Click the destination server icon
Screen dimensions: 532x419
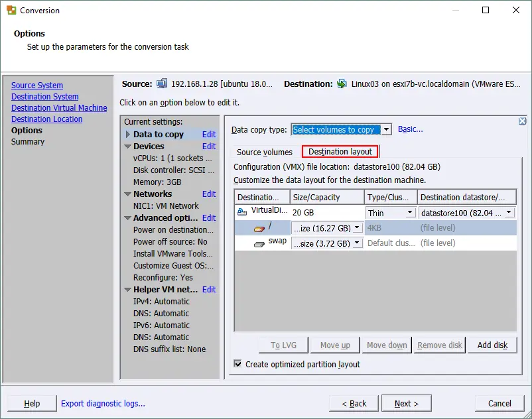click(342, 84)
